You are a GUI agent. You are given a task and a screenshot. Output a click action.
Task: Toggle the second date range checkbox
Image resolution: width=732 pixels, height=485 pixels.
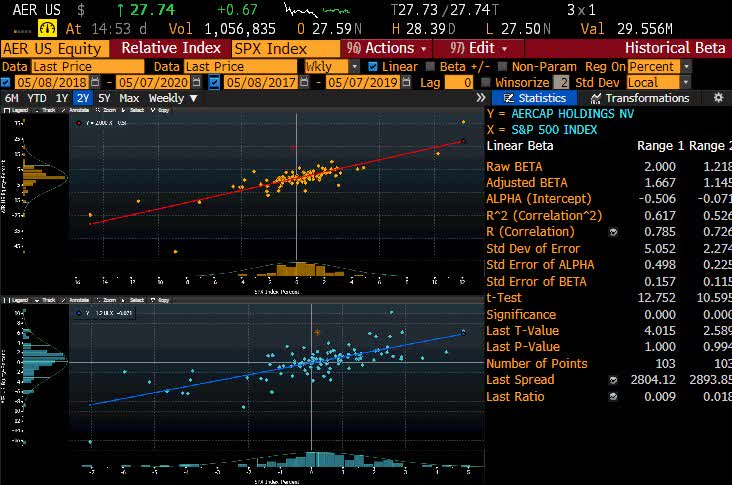(x=214, y=83)
